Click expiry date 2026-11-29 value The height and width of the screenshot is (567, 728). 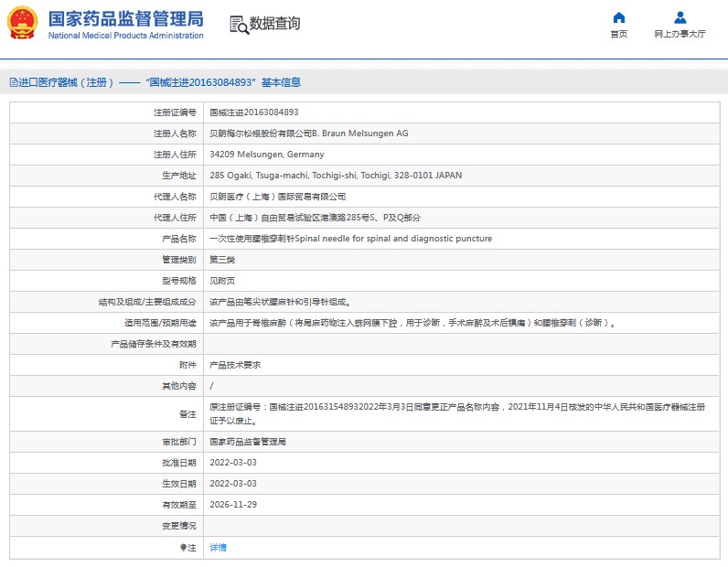click(233, 504)
